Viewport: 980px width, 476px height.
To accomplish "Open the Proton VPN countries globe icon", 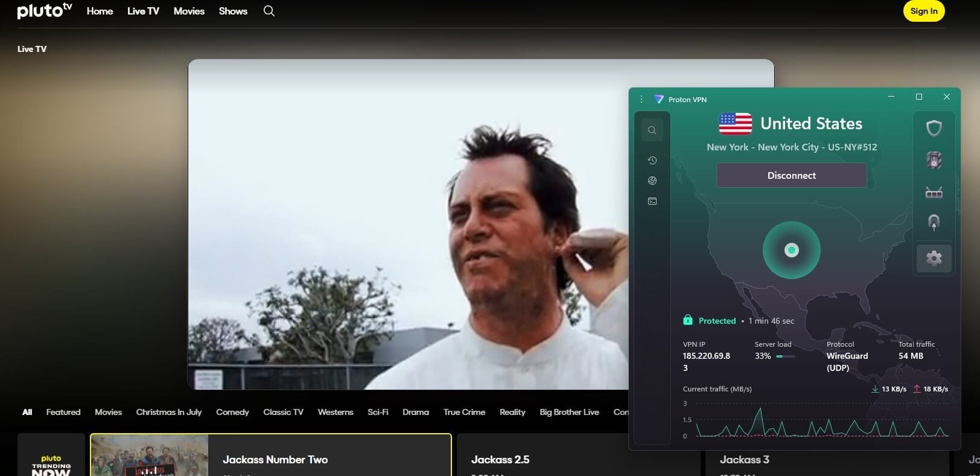I will (652, 181).
